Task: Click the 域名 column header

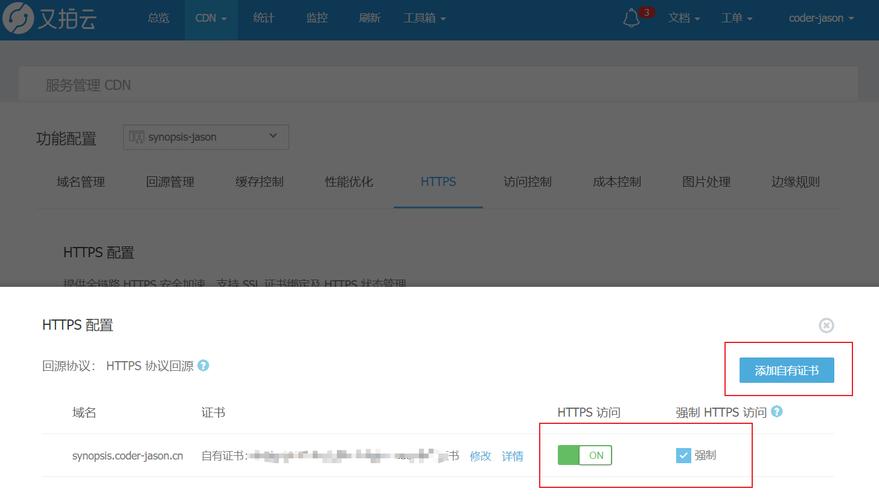Action: coord(84,413)
